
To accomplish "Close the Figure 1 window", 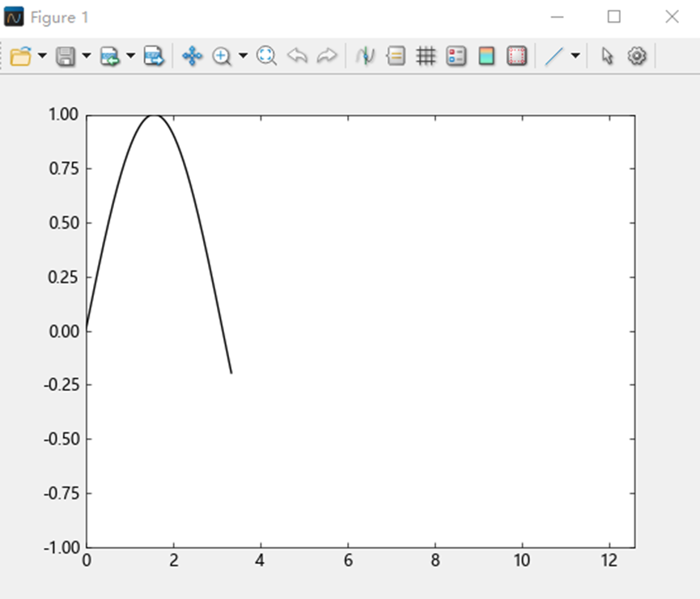I will (x=672, y=17).
